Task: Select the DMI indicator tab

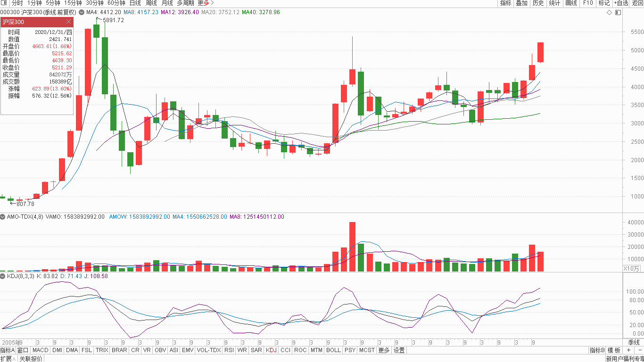Action: pos(57,350)
